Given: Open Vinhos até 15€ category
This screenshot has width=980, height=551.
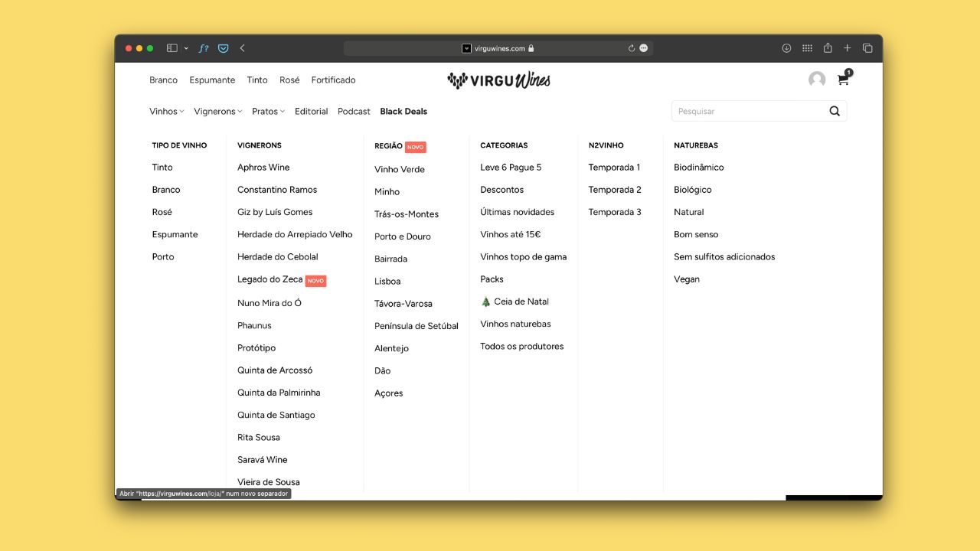Looking at the screenshot, I should 511,234.
